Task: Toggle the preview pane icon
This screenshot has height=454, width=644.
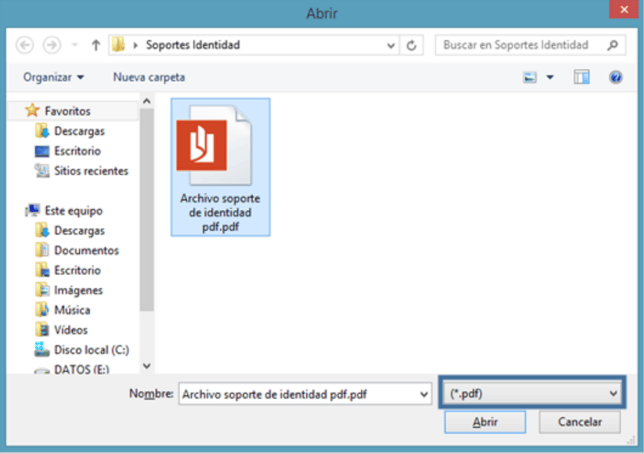Action: (x=581, y=77)
